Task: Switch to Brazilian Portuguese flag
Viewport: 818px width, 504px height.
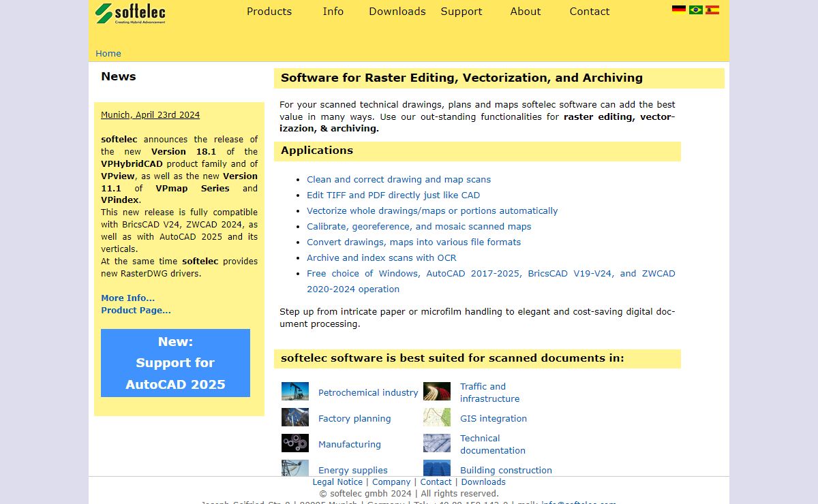Action: tap(696, 10)
